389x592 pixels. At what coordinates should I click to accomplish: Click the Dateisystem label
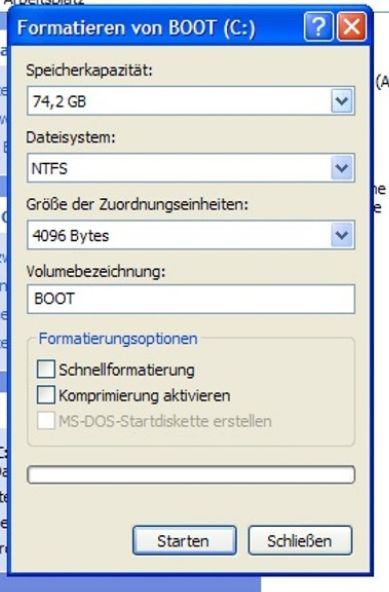tap(71, 137)
